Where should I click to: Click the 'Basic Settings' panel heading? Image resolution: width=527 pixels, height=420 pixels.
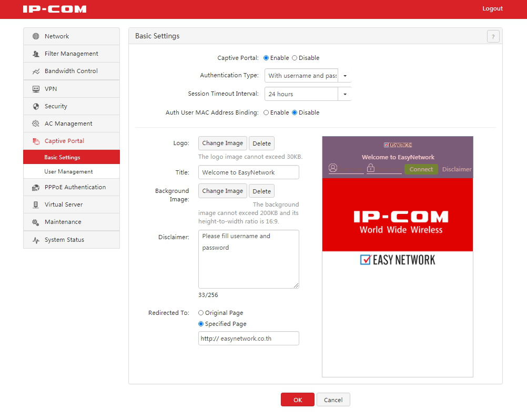[x=157, y=36]
